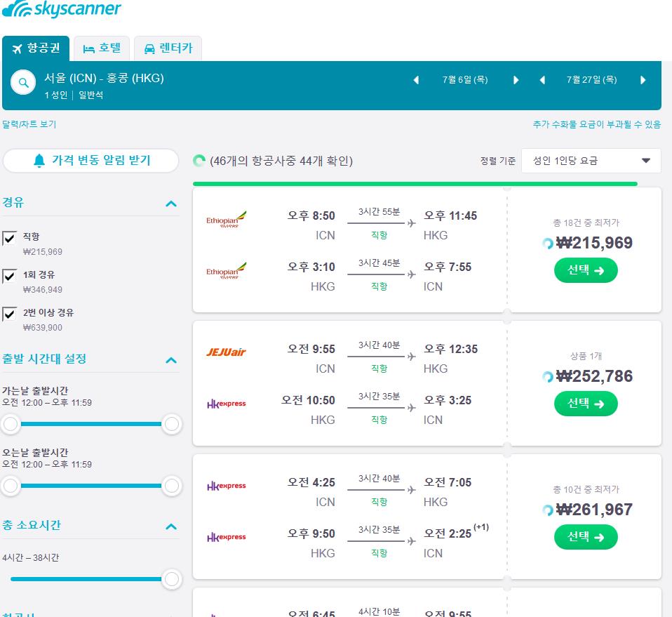The height and width of the screenshot is (617, 672).
Task: Toggle the 직항 checkbox
Action: click(x=9, y=239)
